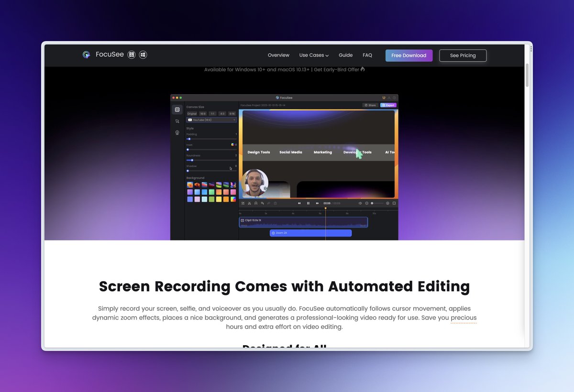Adjust the Padding slider
The height and width of the screenshot is (392, 574).
[211, 139]
